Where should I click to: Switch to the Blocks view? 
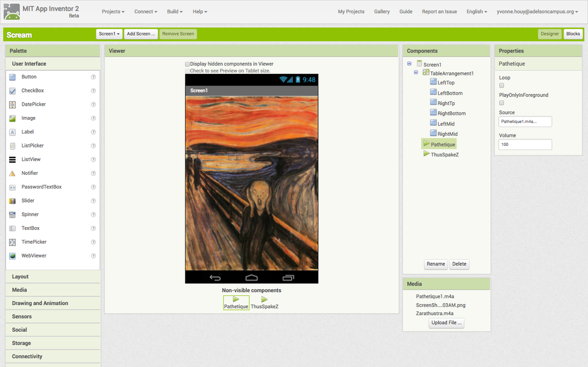573,34
